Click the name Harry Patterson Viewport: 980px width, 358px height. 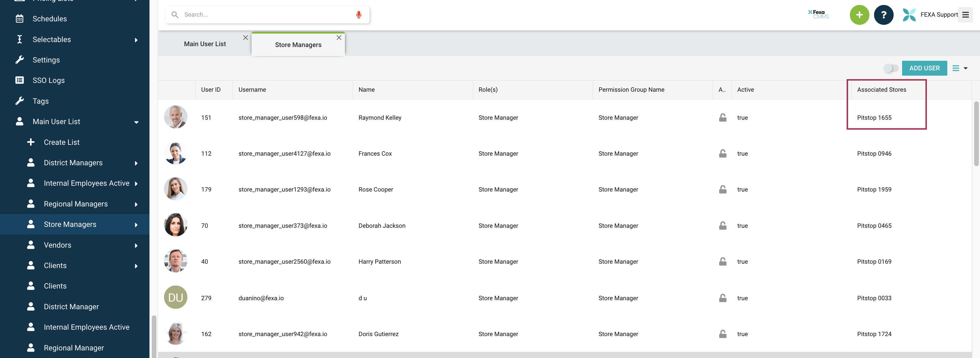(x=379, y=262)
